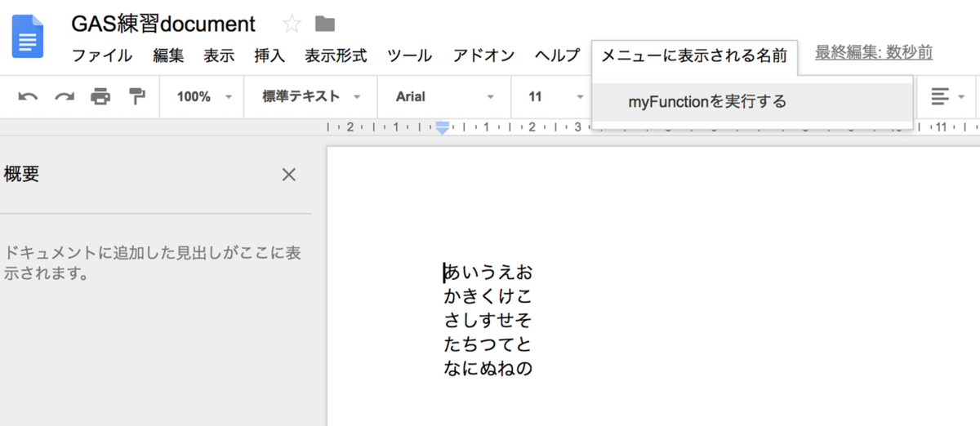
Task: Run myFunctionを実行する menu item
Action: coord(752,102)
